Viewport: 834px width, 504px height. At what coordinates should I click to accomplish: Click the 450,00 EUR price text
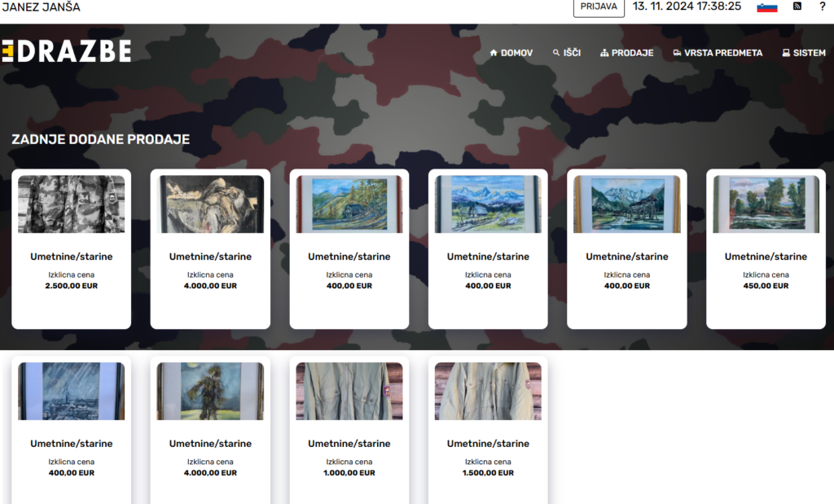click(x=766, y=286)
